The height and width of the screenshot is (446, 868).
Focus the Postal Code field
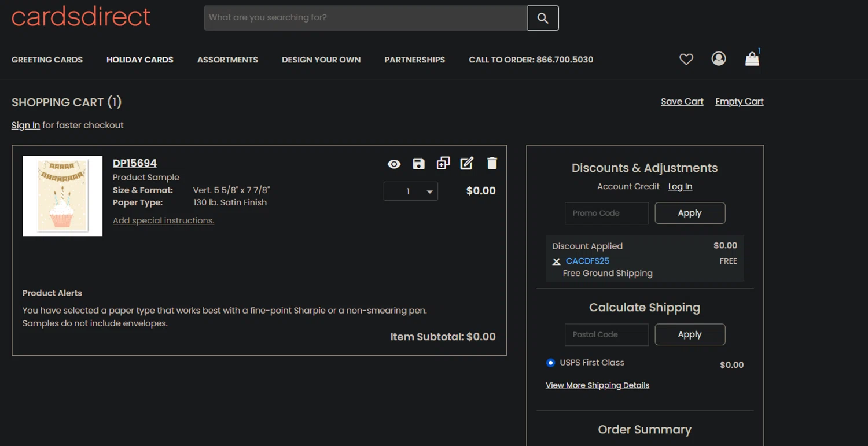tap(606, 334)
